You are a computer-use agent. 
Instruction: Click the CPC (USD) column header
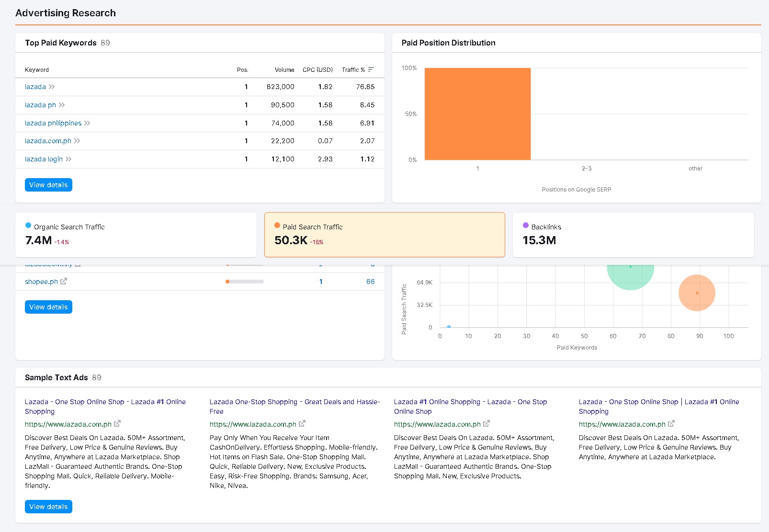coord(317,69)
